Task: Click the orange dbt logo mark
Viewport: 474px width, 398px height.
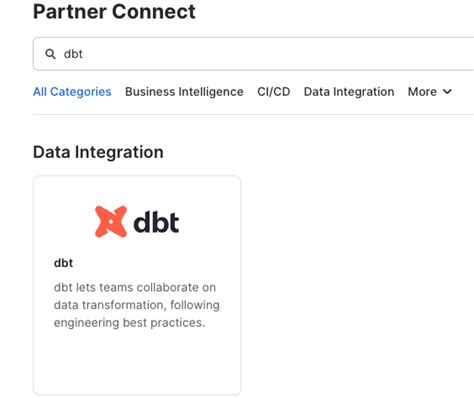Action: [111, 222]
